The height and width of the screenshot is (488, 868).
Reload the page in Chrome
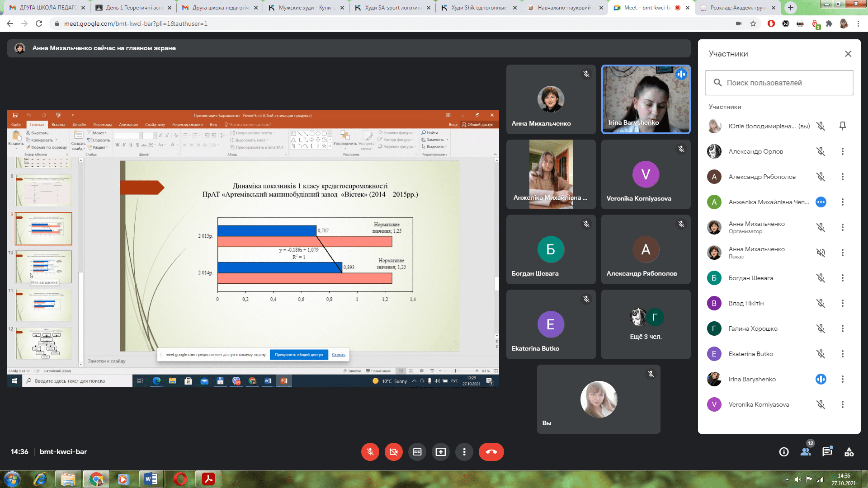[x=39, y=23]
